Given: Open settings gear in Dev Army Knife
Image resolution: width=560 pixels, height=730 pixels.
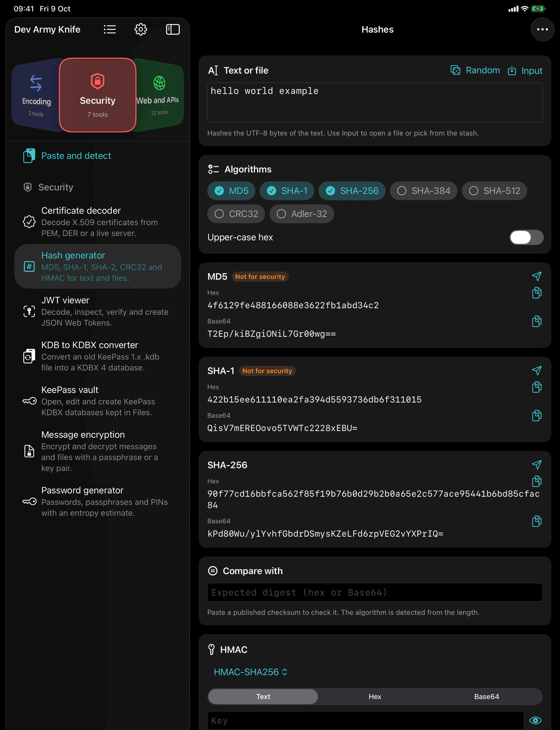Looking at the screenshot, I should coord(141,29).
